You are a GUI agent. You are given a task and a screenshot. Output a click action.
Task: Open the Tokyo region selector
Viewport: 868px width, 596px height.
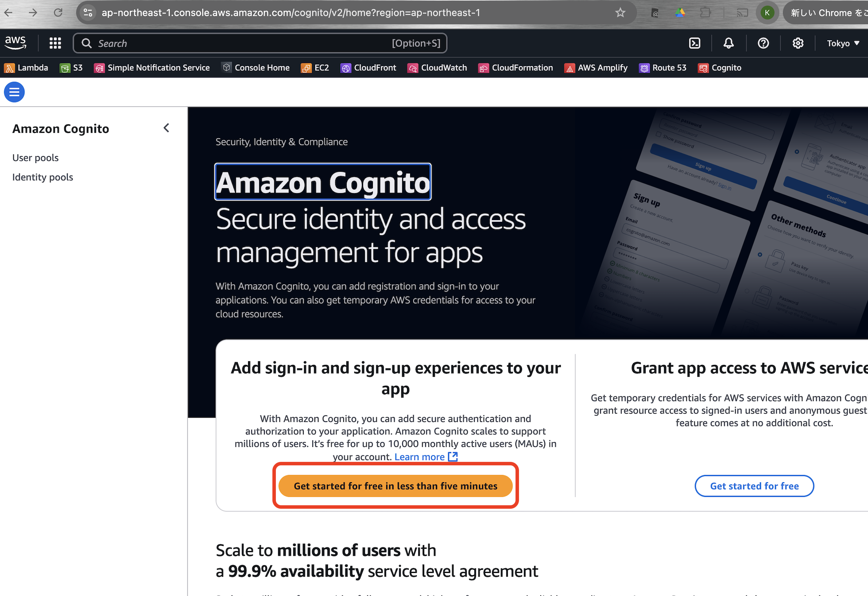point(842,43)
